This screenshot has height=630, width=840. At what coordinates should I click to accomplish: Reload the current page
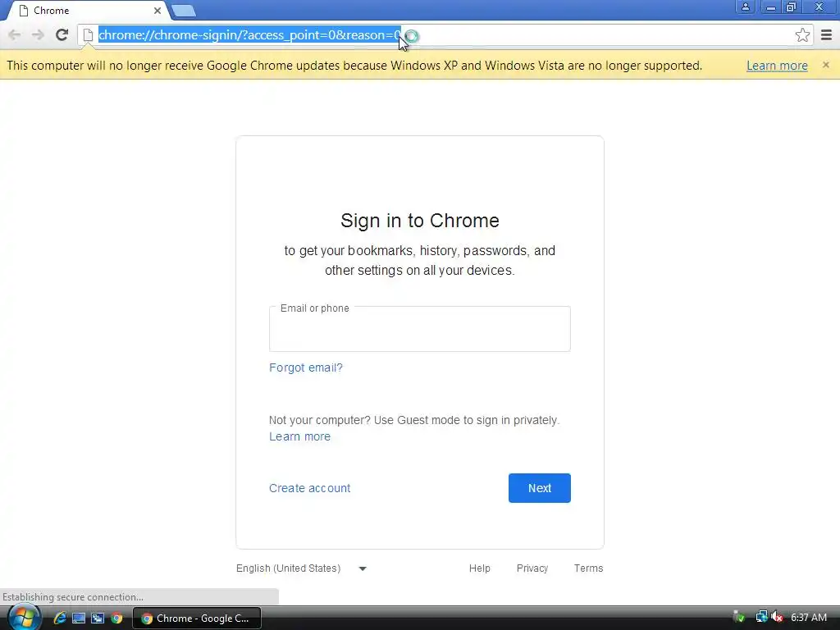[62, 34]
